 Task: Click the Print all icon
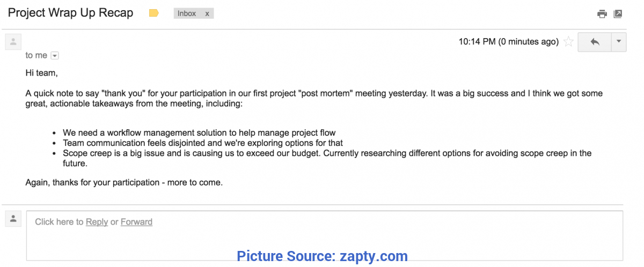tap(602, 14)
